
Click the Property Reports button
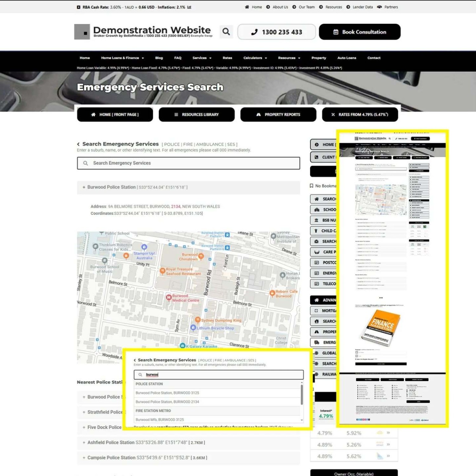coord(278,115)
